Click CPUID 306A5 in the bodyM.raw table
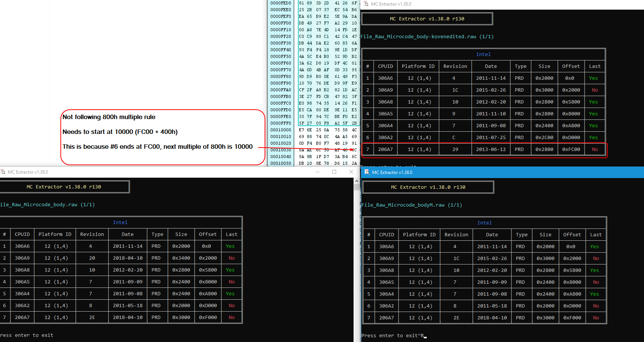 (387, 282)
